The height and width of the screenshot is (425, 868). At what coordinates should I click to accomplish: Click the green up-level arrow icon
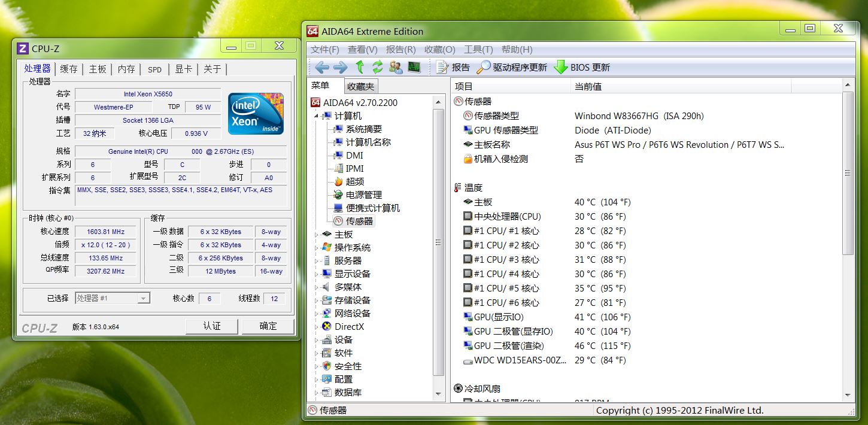coord(360,67)
